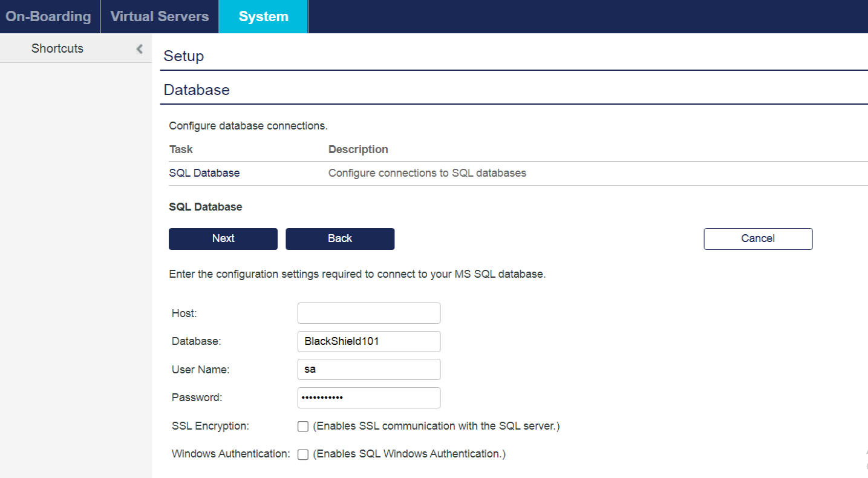Screen dimensions: 868x478
Task: Click the User Name field
Action: coord(368,369)
